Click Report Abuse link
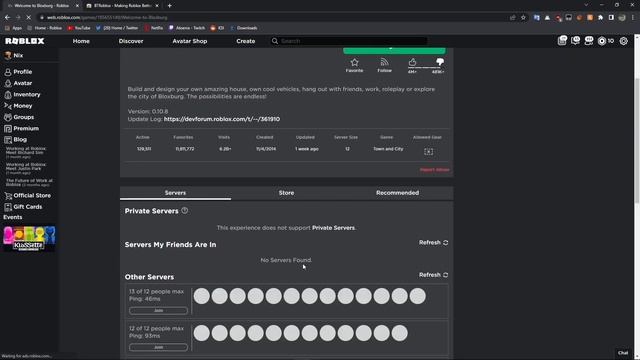 [x=434, y=170]
